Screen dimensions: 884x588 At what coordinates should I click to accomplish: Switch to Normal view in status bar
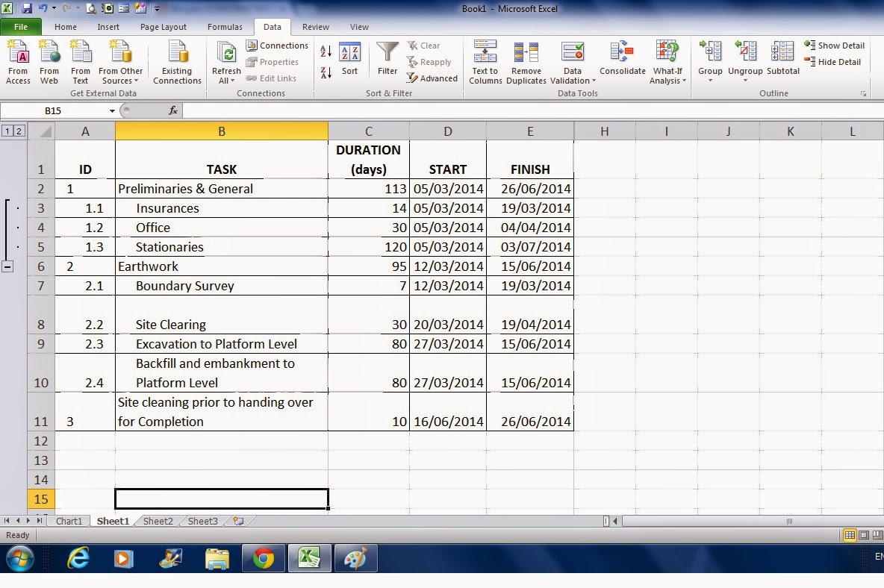[x=850, y=535]
